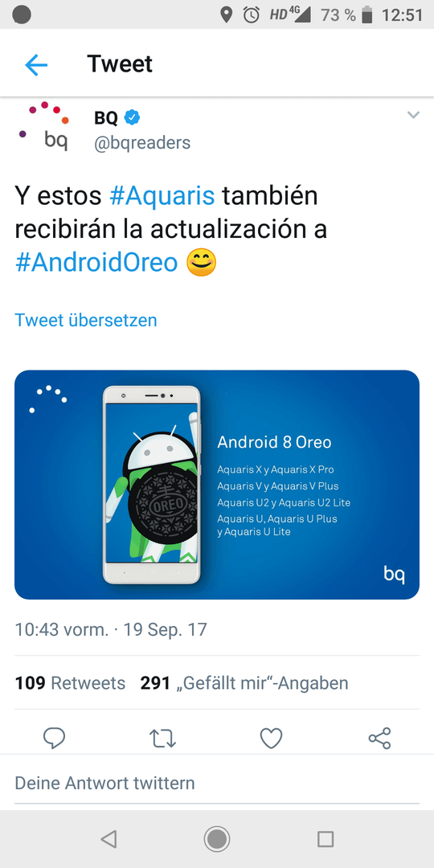Image resolution: width=434 pixels, height=868 pixels.
Task: Open the BQ profile avatar
Action: pos(43,127)
